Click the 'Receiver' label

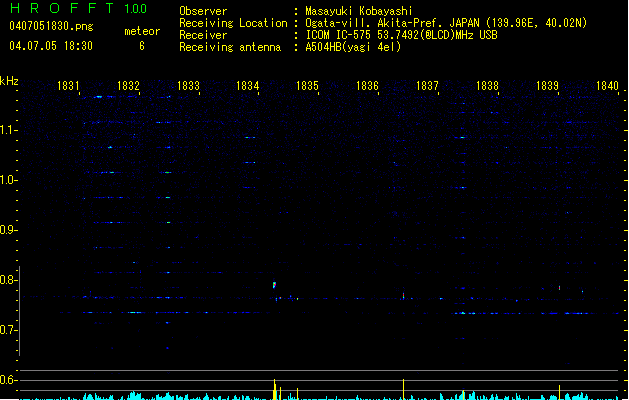pos(203,35)
